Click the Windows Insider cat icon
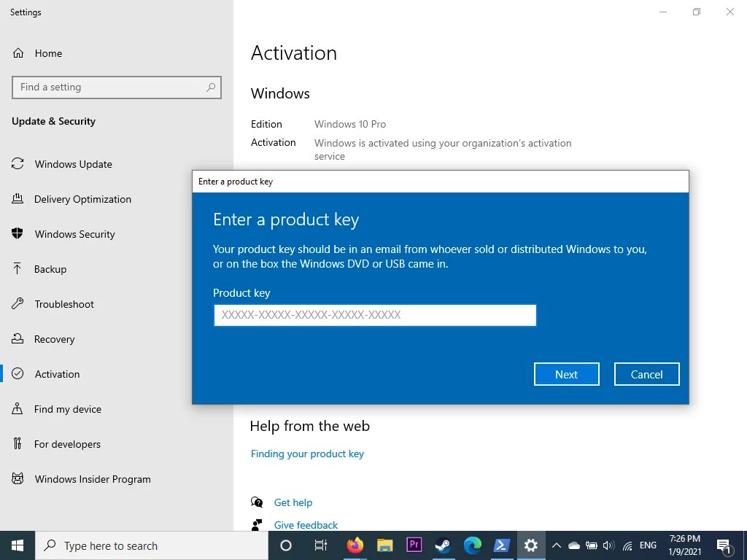Image resolution: width=747 pixels, height=560 pixels. point(18,478)
